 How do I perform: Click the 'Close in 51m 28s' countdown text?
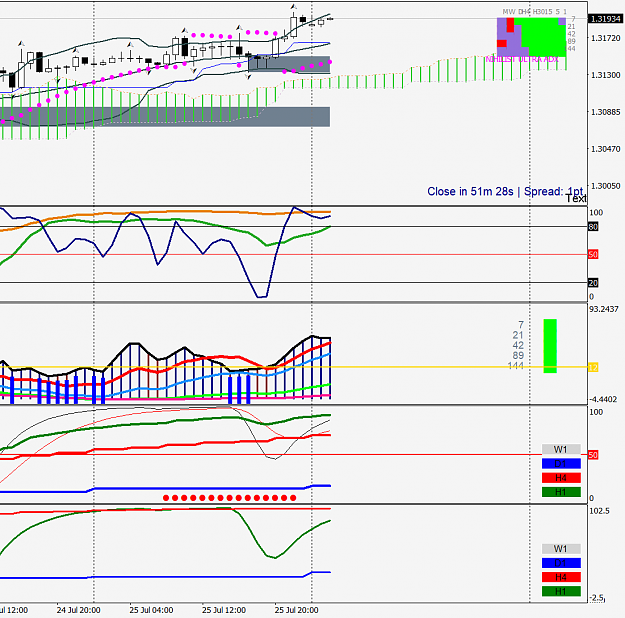470,191
